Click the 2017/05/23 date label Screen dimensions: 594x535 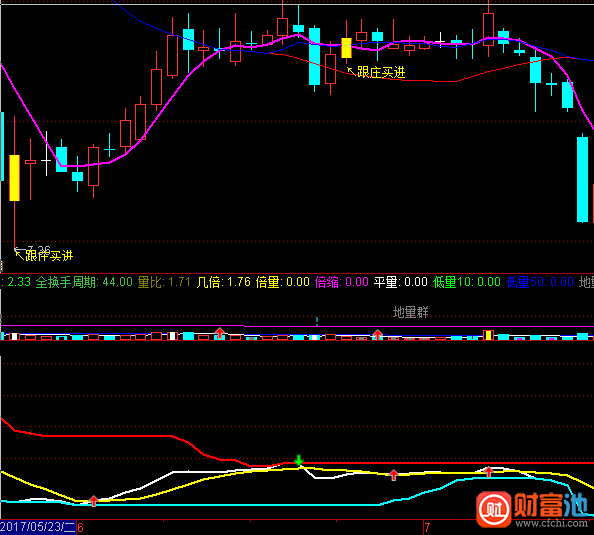point(38,527)
